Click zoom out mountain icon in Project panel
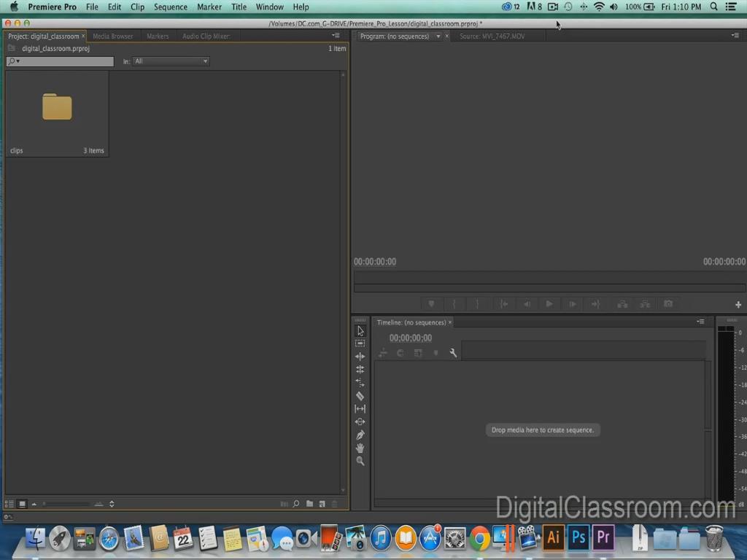747x560 pixels. (34, 504)
